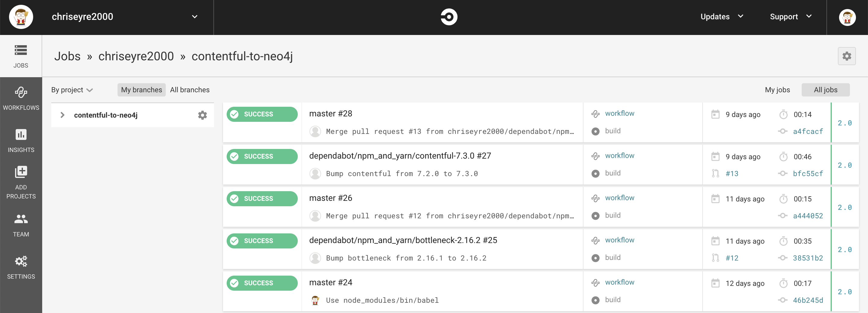Open pull request #13 link
The height and width of the screenshot is (313, 868).
pos(731,174)
